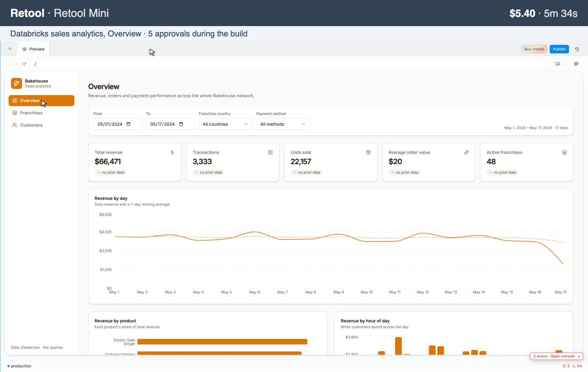
Task: Reload the preview with refresh icon
Action: pyautogui.click(x=25, y=64)
